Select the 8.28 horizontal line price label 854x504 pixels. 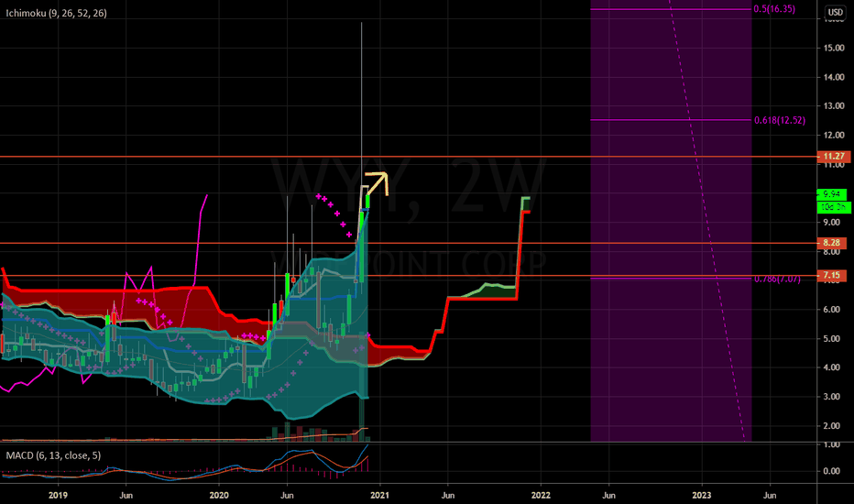[832, 243]
